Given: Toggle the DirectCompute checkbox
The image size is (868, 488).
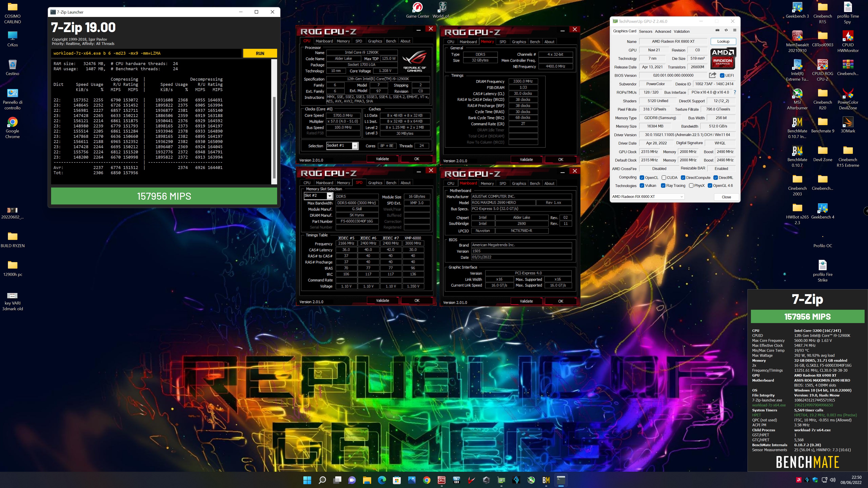Looking at the screenshot, I should point(683,178).
